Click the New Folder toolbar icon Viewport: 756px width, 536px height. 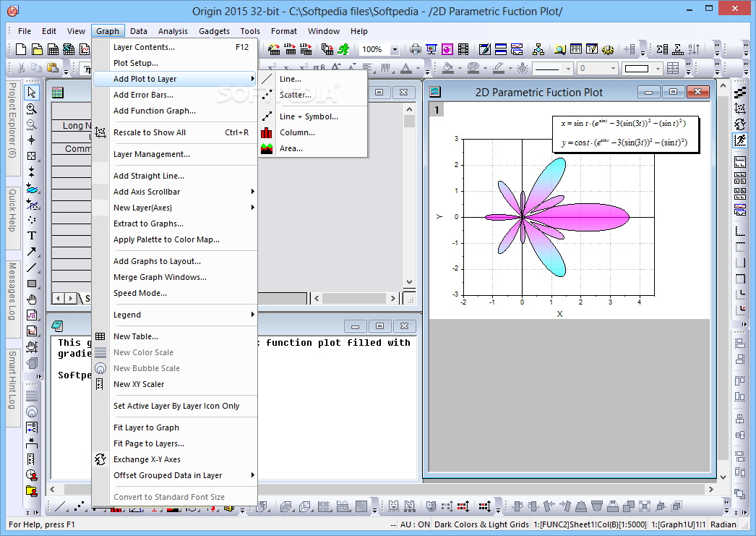coord(37,48)
